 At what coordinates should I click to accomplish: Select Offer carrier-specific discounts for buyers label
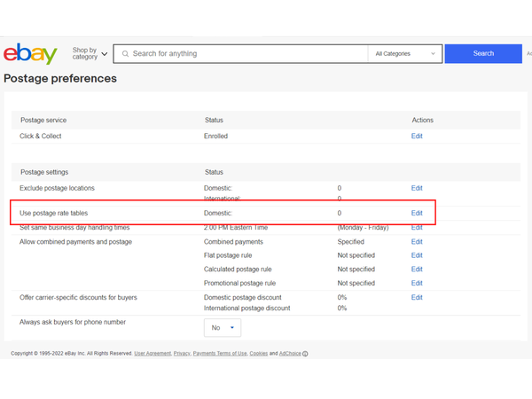click(x=78, y=297)
